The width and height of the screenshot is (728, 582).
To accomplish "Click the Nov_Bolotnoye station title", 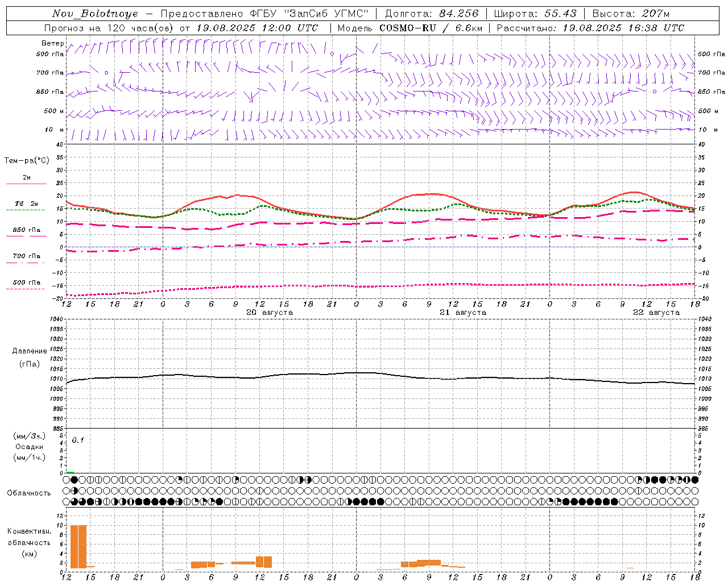I will pyautogui.click(x=95, y=14).
